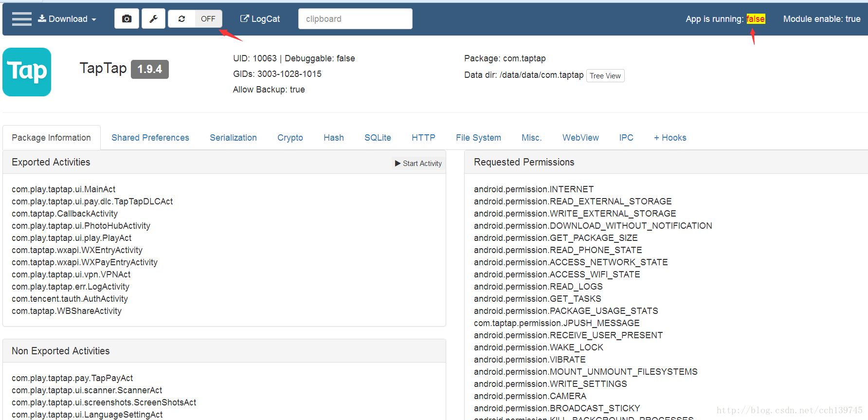Image resolution: width=868 pixels, height=420 pixels.
Task: Select com.taptap.wxapi.WXPayEntryActivity entry
Action: tap(85, 262)
